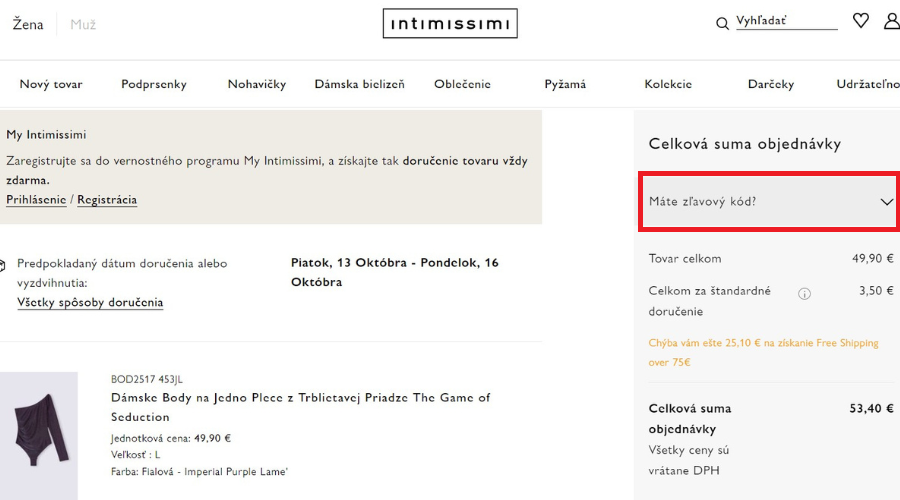Open the user account icon
The image size is (900, 500).
point(891,21)
